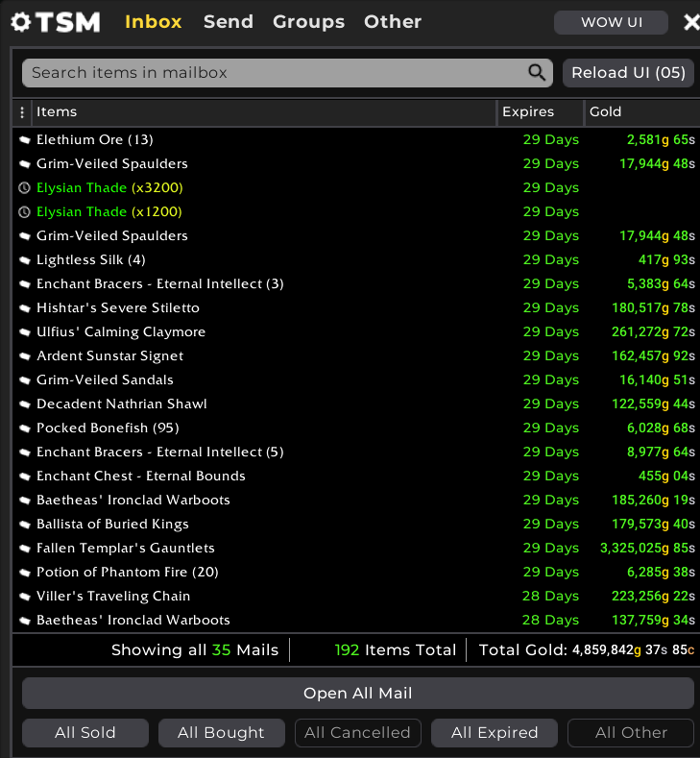Click All Sold button

85,733
